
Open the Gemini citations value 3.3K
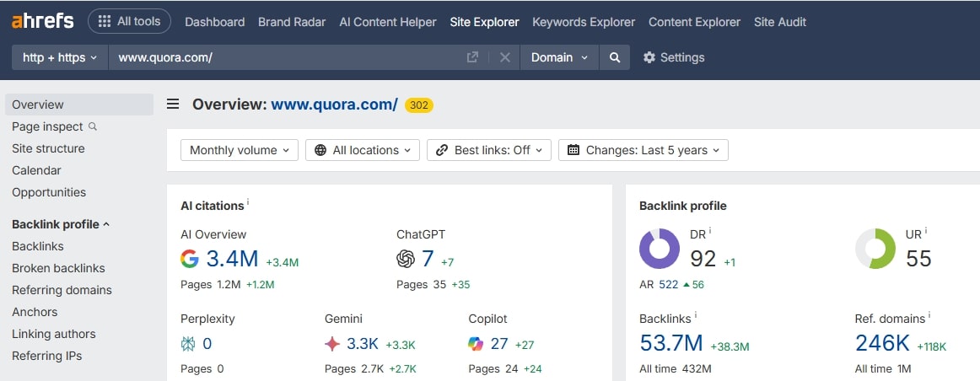click(x=363, y=344)
